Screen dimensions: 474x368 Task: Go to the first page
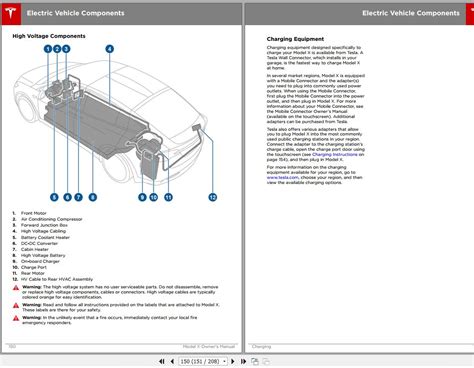(x=162, y=361)
